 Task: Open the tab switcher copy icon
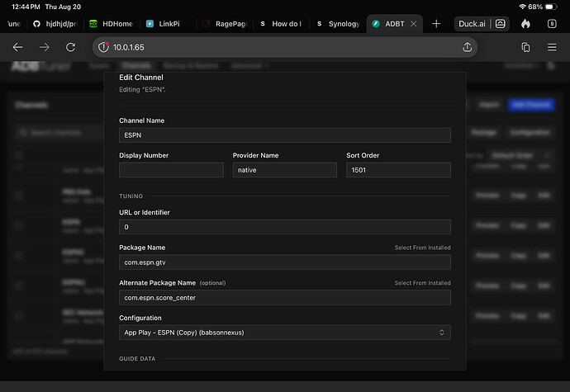[525, 47]
